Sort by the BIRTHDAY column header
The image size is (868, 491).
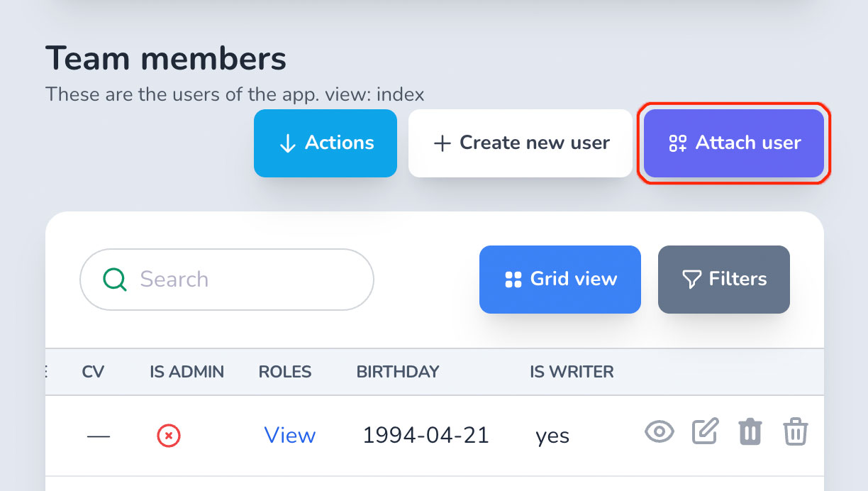(x=398, y=371)
